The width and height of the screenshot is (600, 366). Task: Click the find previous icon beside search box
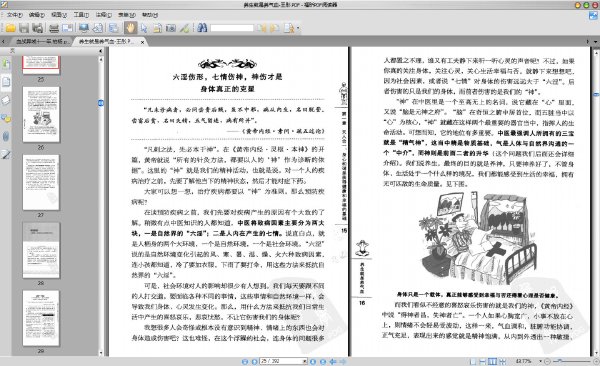[262, 28]
